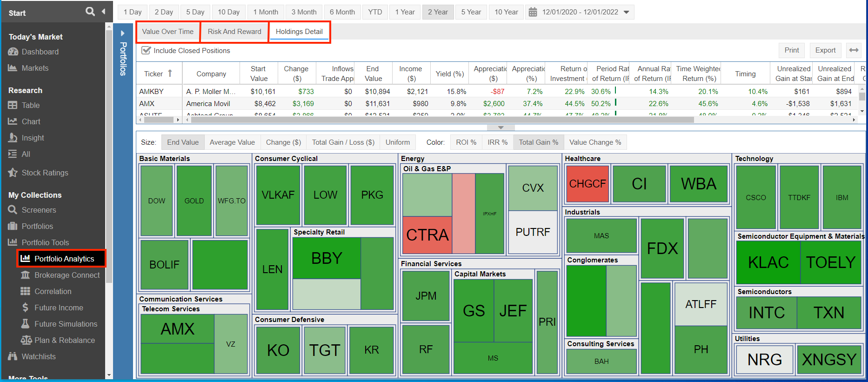Select End Value size option

click(x=183, y=142)
